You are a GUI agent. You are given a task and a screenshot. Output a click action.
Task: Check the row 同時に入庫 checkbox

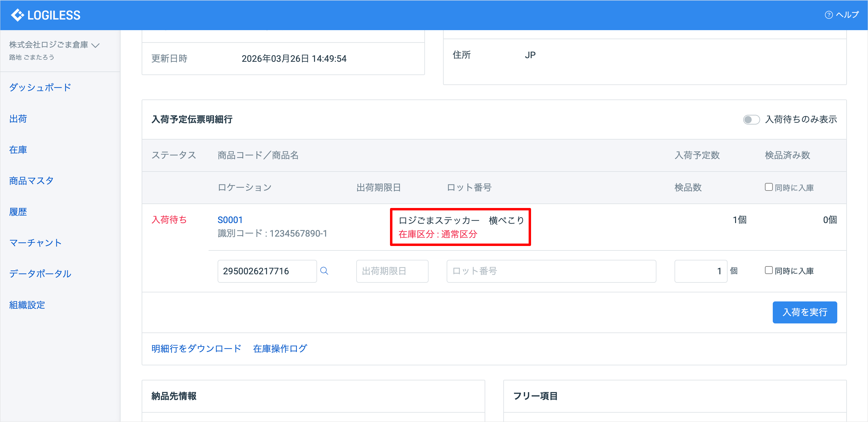(x=769, y=270)
